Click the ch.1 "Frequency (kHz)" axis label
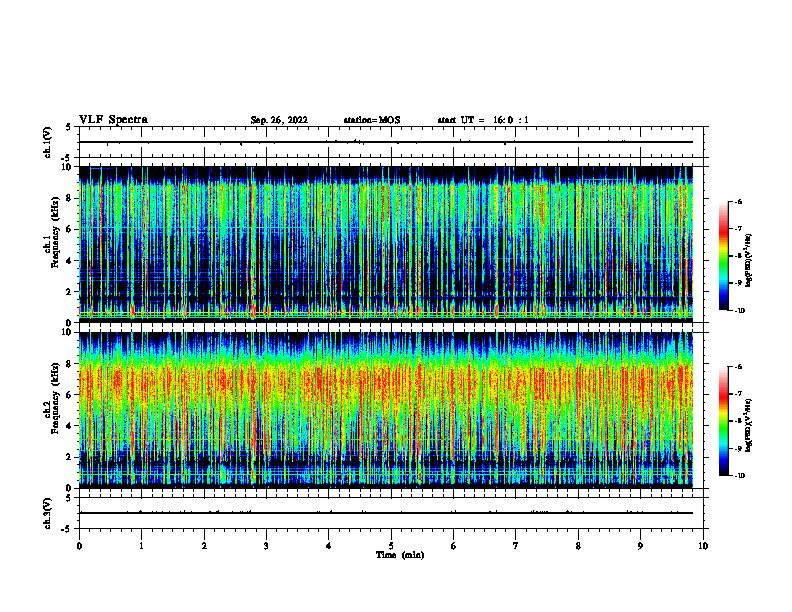This screenshot has height=612, width=792. coord(55,230)
